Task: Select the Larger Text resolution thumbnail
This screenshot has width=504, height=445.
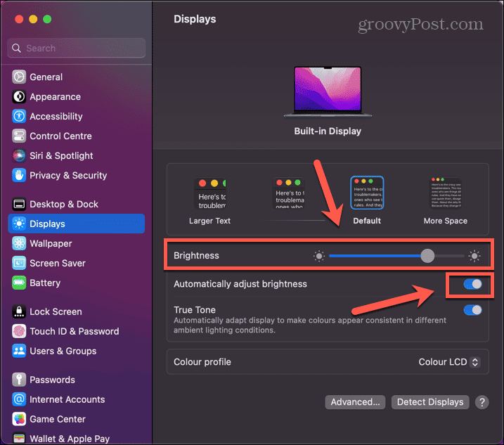Action: click(210, 193)
